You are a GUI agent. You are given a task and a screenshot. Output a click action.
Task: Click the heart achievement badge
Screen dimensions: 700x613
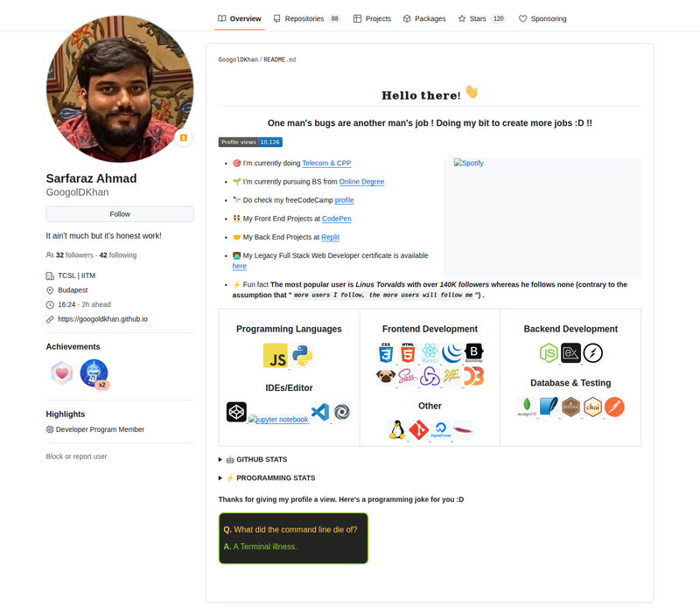pyautogui.click(x=62, y=373)
